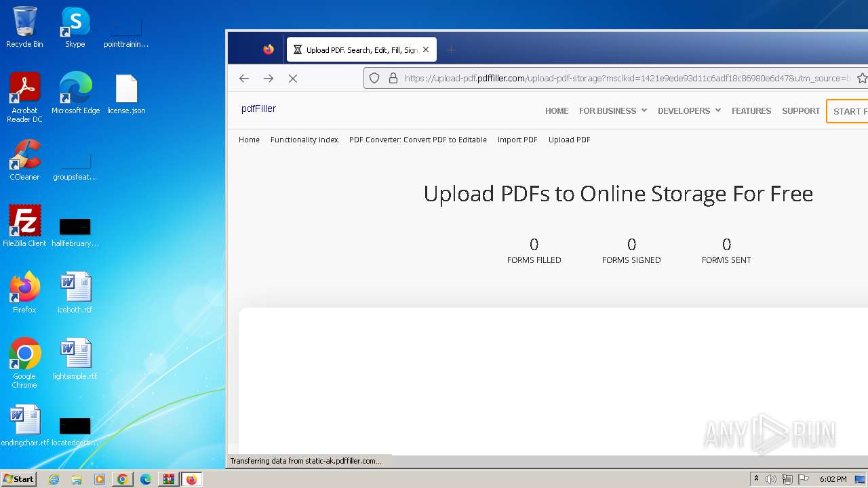Select the halffebruary desktop file
This screenshot has width=868, height=488.
click(75, 232)
